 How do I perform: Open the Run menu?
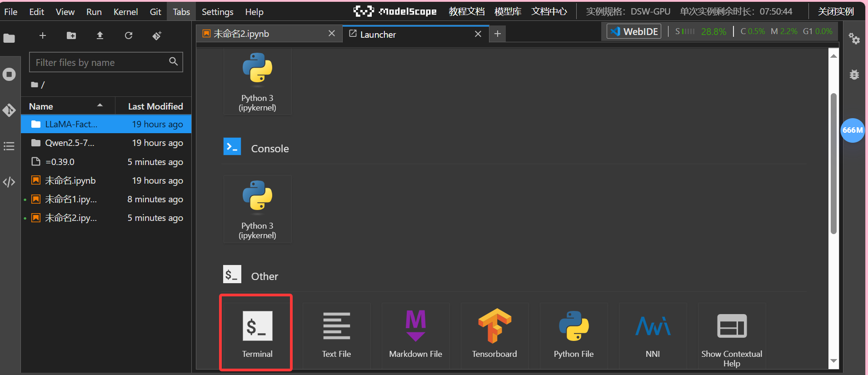click(x=94, y=12)
